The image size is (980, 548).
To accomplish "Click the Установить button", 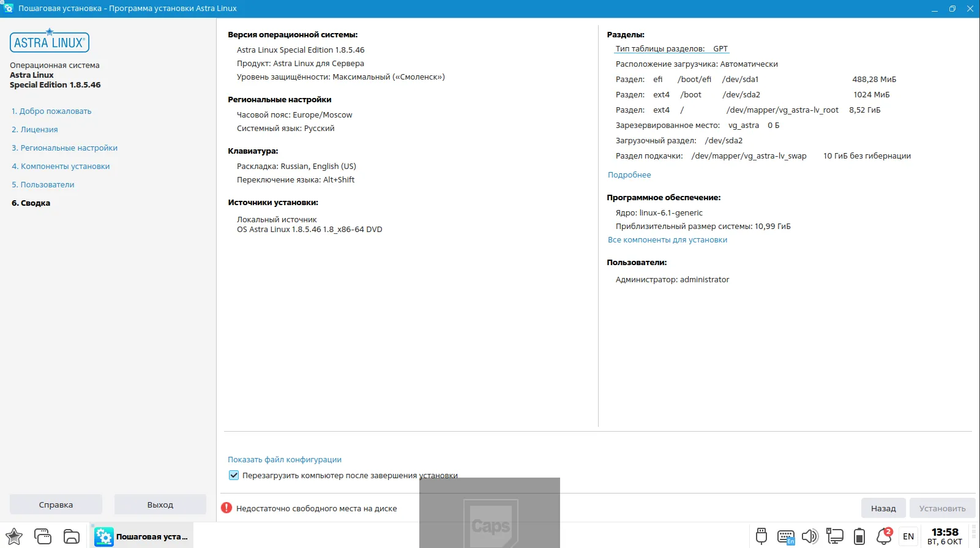I will point(942,508).
